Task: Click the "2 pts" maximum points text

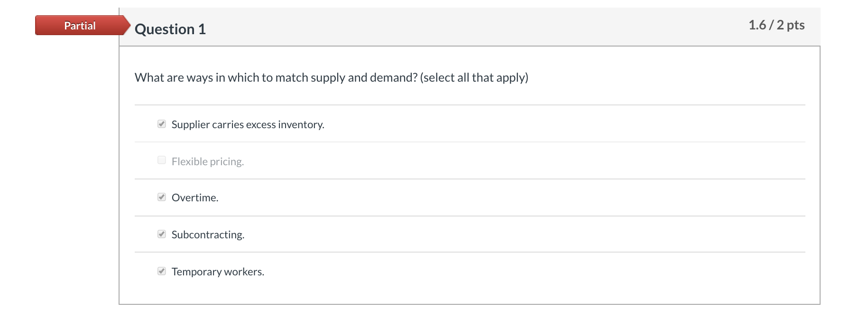Action: coord(791,25)
